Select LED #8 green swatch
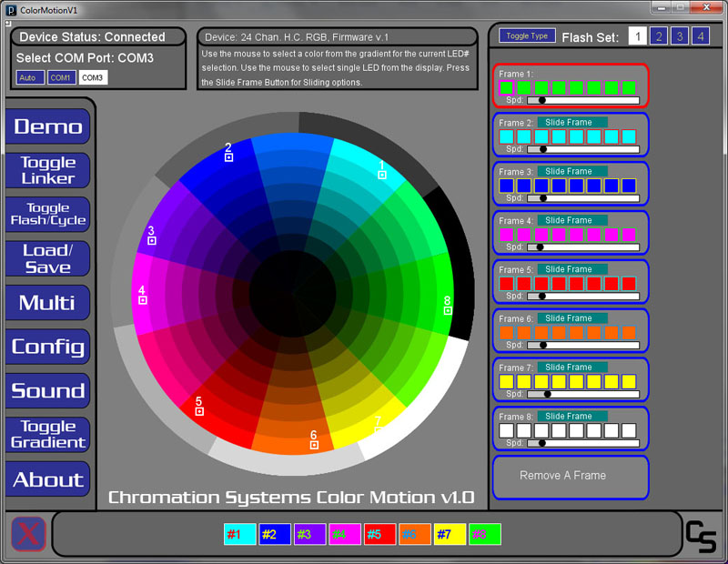 485,534
